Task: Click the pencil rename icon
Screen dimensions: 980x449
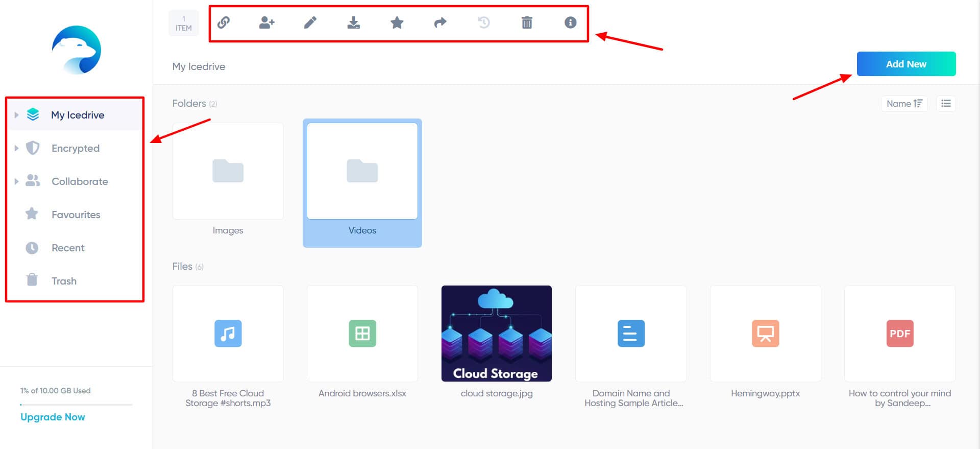Action: (310, 22)
